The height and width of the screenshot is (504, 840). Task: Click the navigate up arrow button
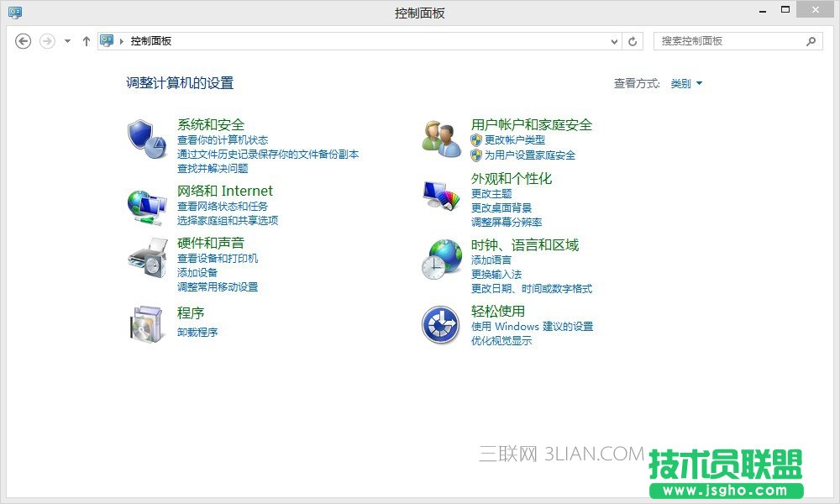tap(86, 40)
